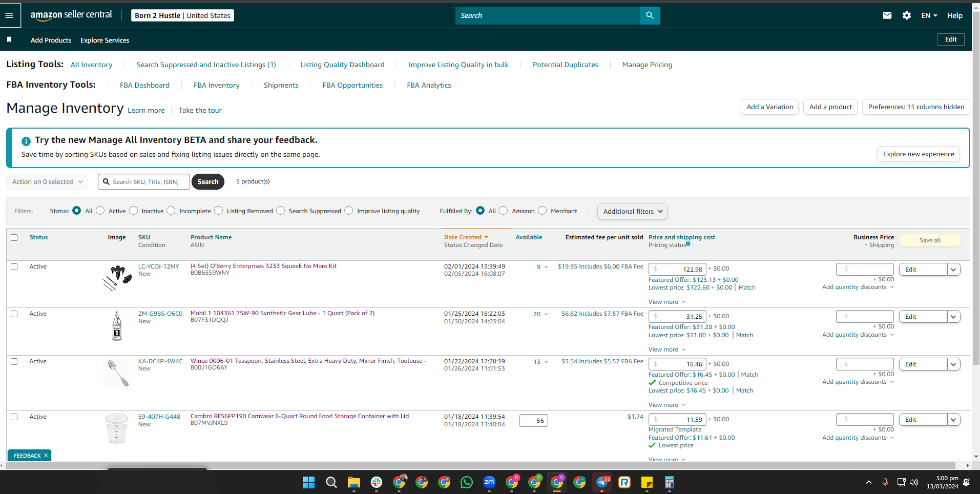Click the Date Created sort arrow

(x=486, y=237)
